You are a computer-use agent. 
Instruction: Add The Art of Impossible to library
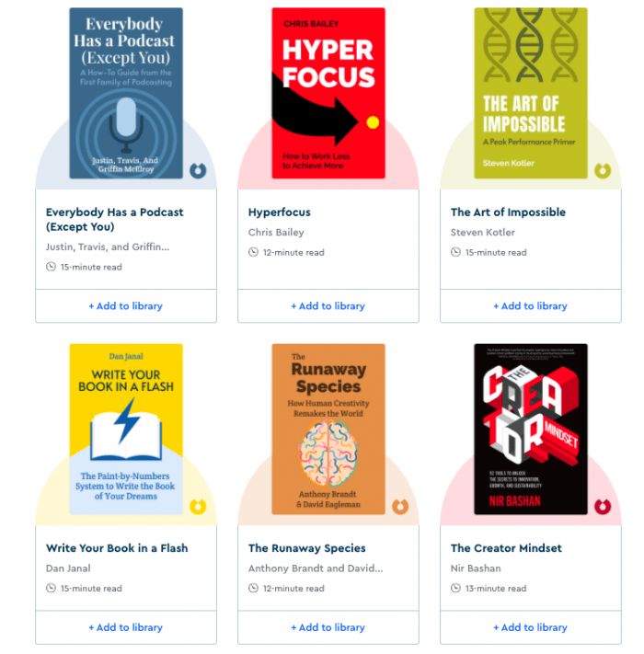coord(530,306)
